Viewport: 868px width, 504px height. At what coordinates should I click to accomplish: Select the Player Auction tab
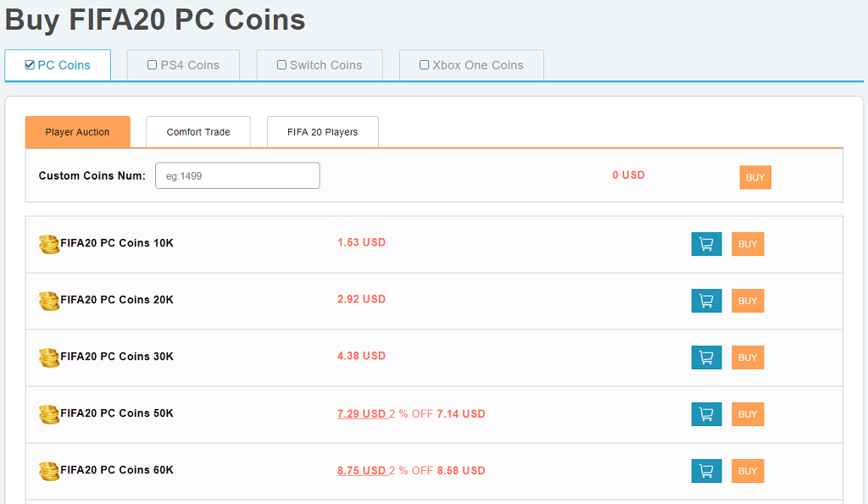[x=77, y=131]
